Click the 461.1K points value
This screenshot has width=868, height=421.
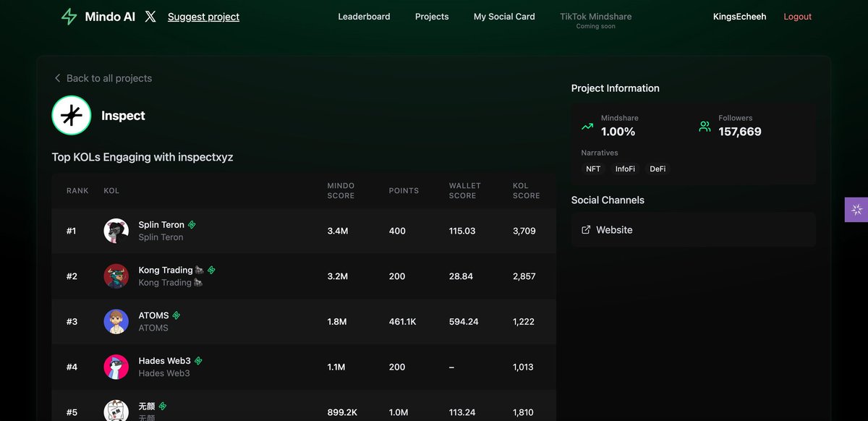[x=403, y=322]
